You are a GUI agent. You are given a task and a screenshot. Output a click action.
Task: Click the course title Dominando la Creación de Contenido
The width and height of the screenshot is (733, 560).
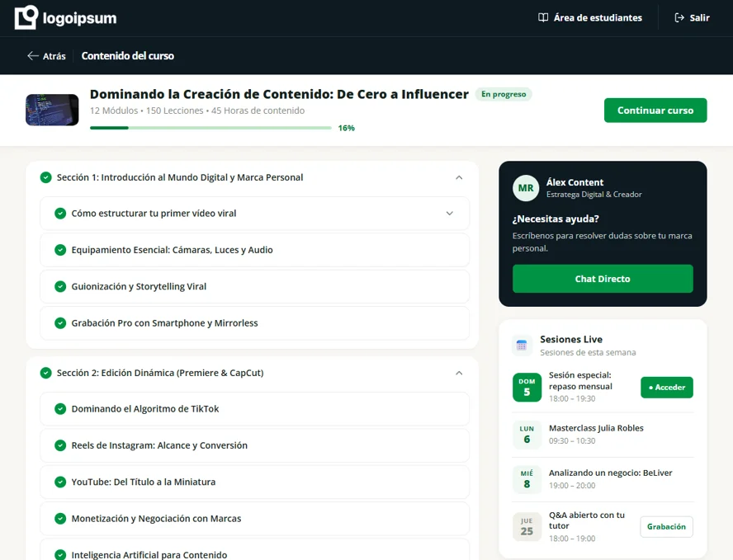(279, 94)
